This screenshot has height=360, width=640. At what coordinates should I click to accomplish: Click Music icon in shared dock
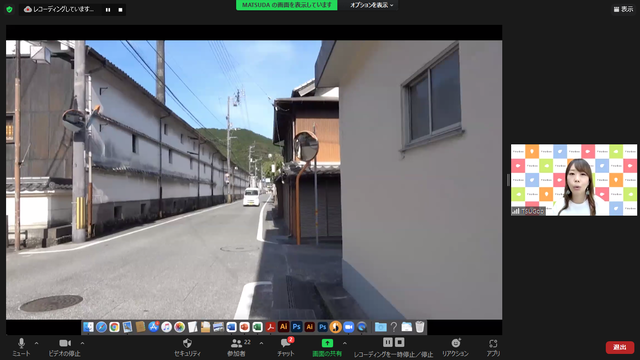point(166,327)
